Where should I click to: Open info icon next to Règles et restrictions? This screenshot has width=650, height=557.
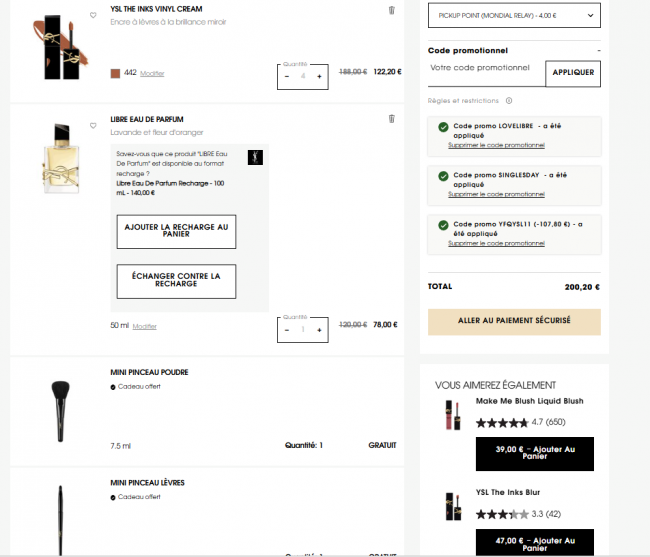click(509, 101)
